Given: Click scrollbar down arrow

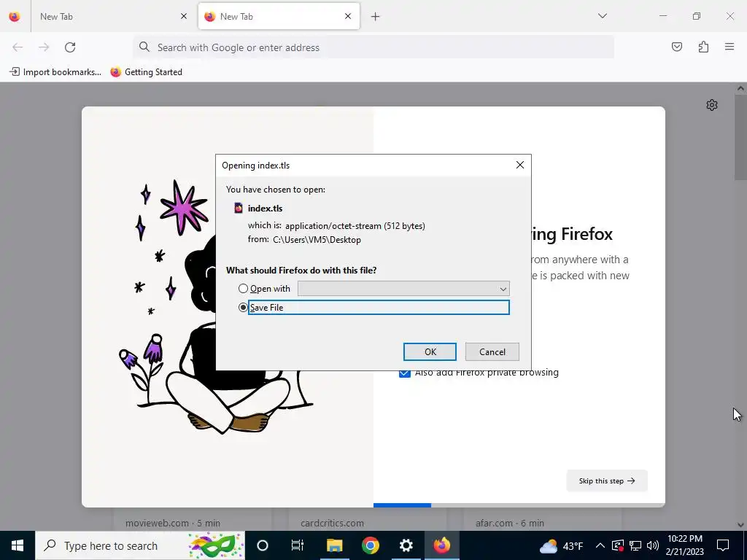Looking at the screenshot, I should [740, 525].
